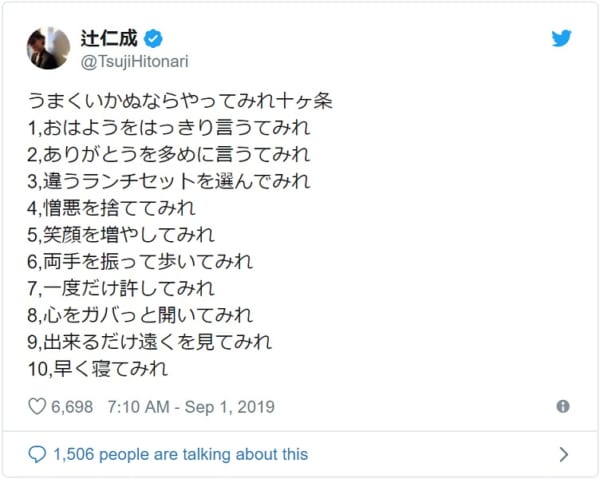Open 辻仁成's profile picture
Viewport: 600px width, 479px height.
[48, 48]
